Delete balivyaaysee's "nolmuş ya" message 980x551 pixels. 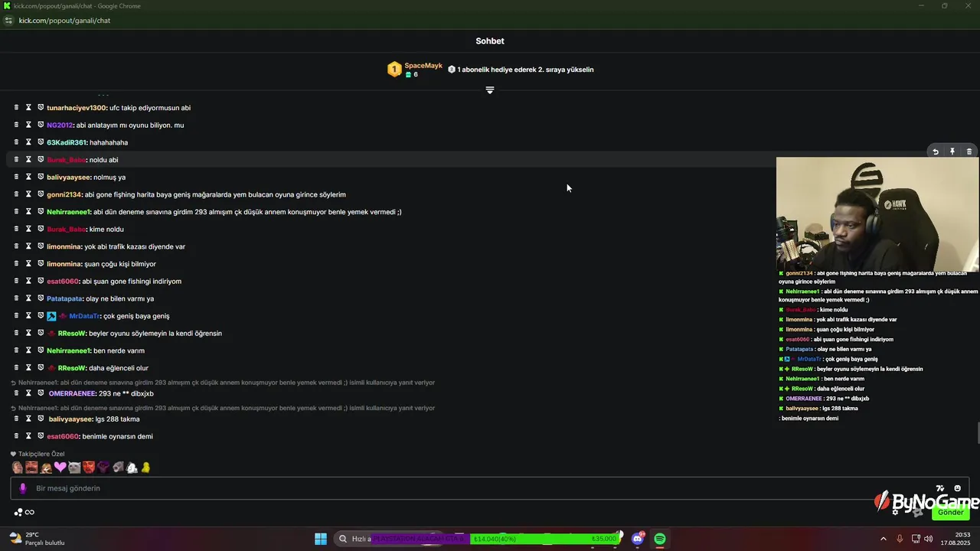tap(16, 177)
